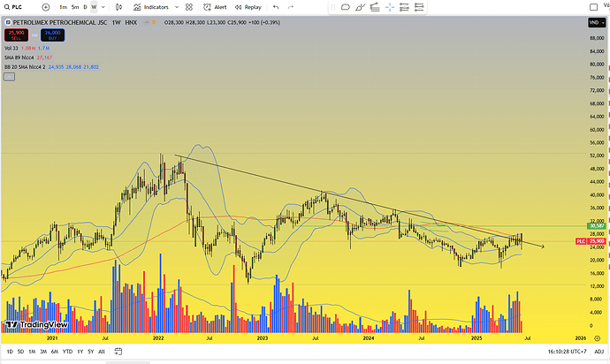The height and width of the screenshot is (364, 610).
Task: Open the candlestick chart type selector
Action: point(119,7)
